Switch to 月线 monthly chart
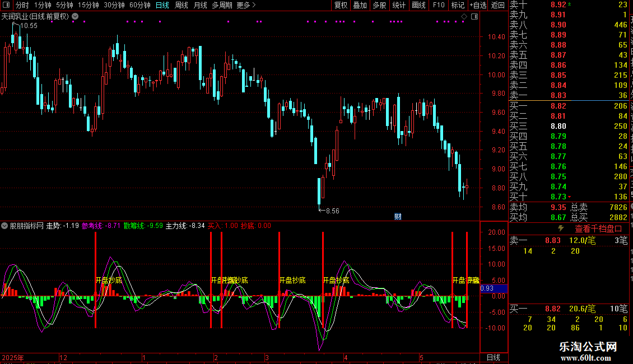Image resolution: width=633 pixels, height=364 pixels. pyautogui.click(x=200, y=5)
